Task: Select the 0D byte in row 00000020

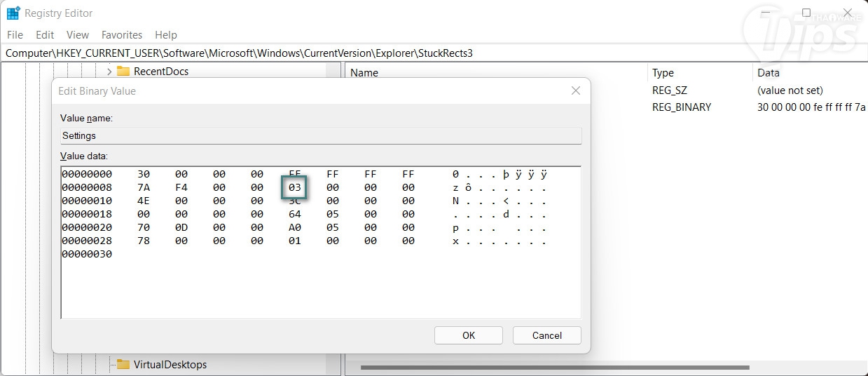Action: pos(181,227)
